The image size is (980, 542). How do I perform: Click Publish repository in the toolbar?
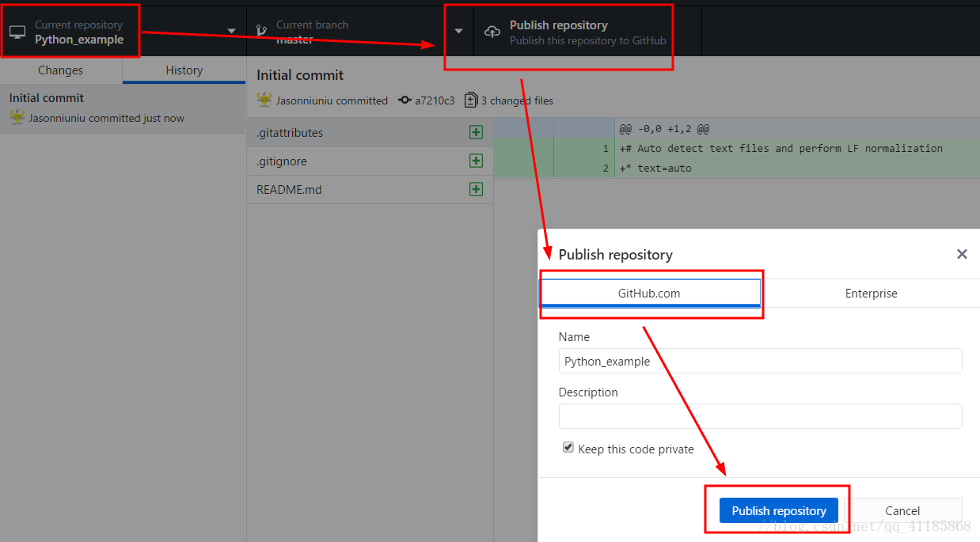click(x=587, y=32)
